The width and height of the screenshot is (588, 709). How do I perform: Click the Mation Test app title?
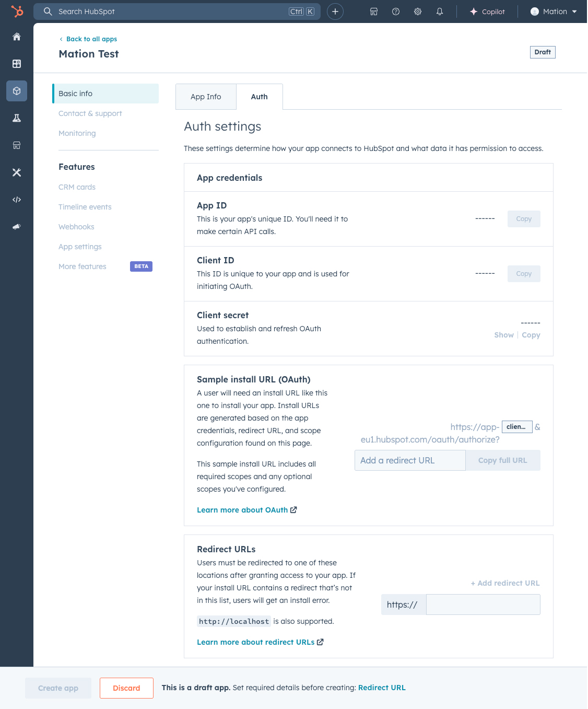point(89,54)
